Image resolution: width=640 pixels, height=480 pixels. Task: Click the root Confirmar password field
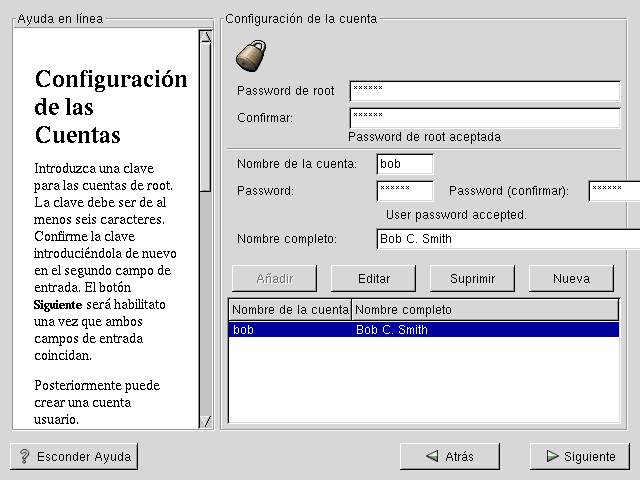(485, 118)
